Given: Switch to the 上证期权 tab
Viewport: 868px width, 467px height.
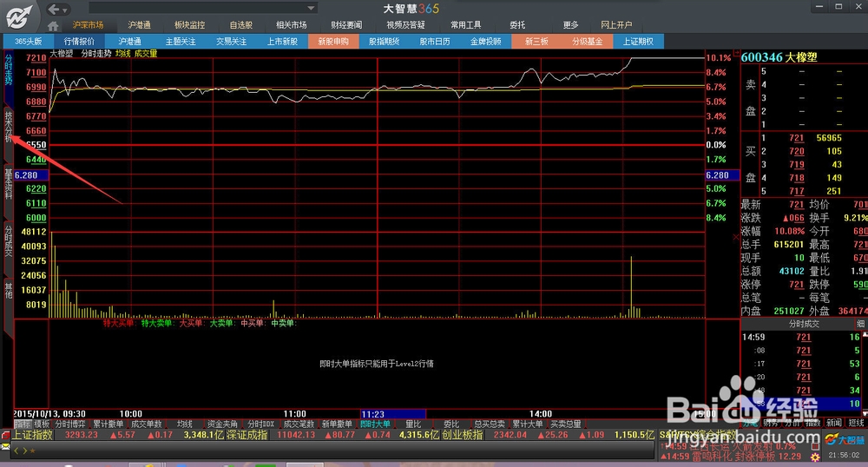Looking at the screenshot, I should (x=638, y=42).
